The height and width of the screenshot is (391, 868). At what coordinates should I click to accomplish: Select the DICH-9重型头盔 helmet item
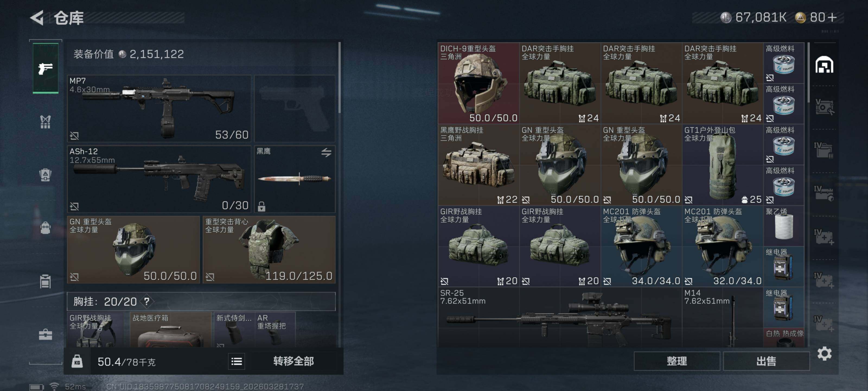click(x=478, y=83)
